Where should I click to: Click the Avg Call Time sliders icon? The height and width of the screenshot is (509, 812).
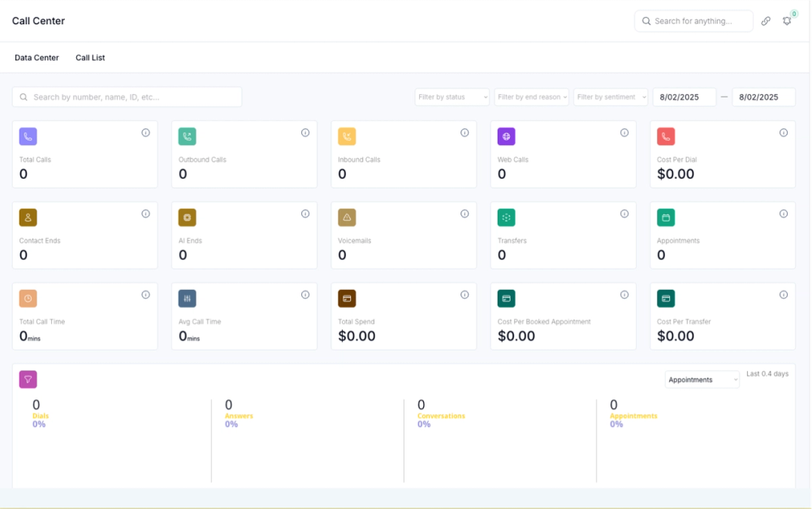[x=188, y=298]
